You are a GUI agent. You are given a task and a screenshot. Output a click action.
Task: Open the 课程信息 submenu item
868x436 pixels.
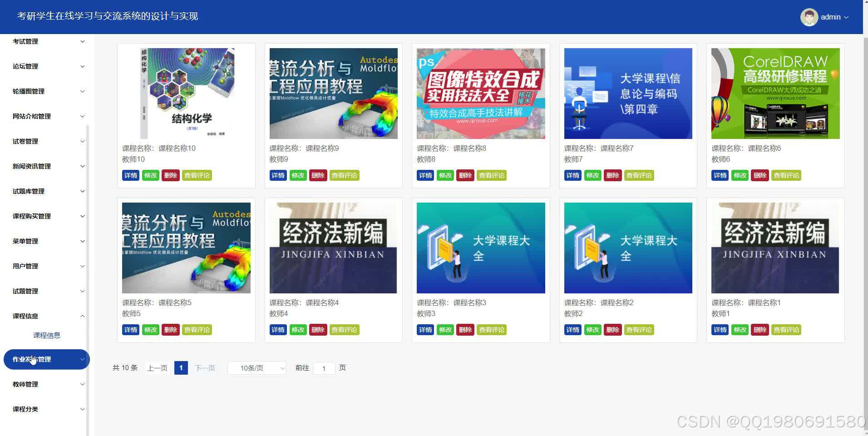(47, 335)
